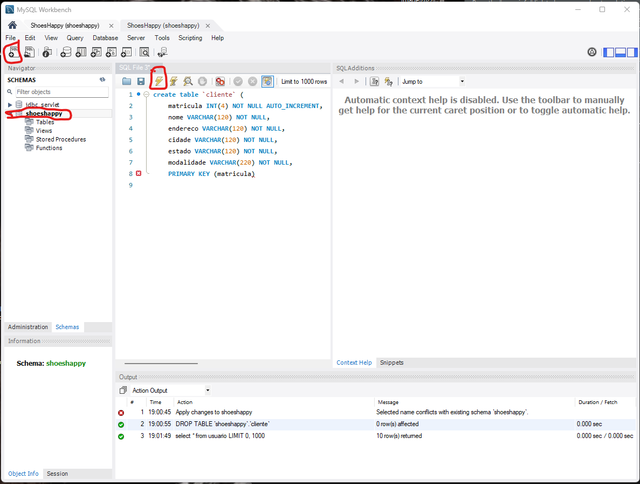Viewport: 640px width, 484px height.
Task: Open the Edit menu
Action: click(x=30, y=38)
